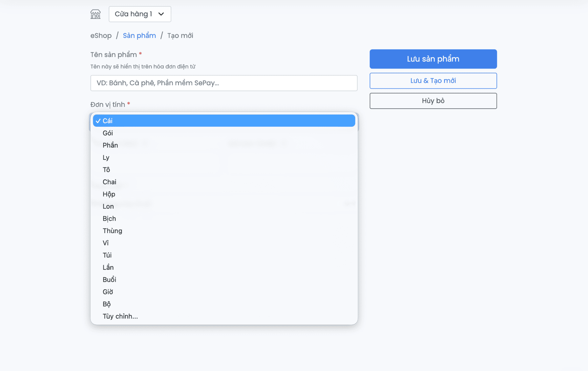588x371 pixels.
Task: Click the store icon beside Cửa hàng 1
Action: click(96, 14)
